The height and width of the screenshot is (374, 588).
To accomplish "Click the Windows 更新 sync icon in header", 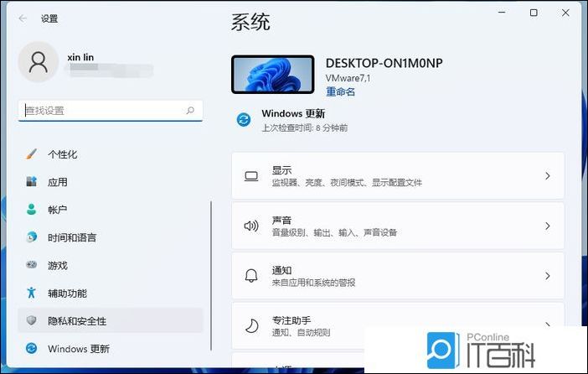I will tap(244, 120).
